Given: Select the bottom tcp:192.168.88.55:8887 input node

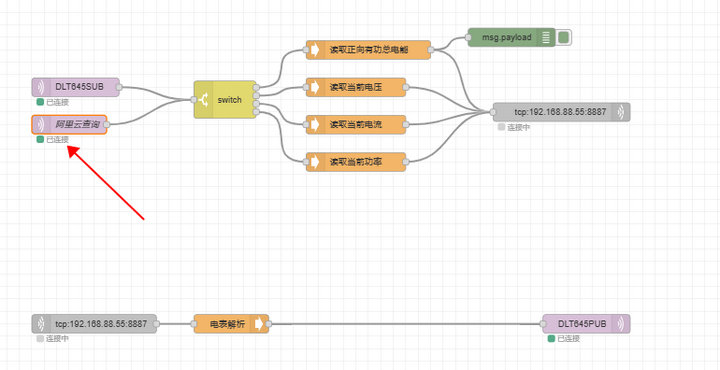Looking at the screenshot, I should 94,324.
